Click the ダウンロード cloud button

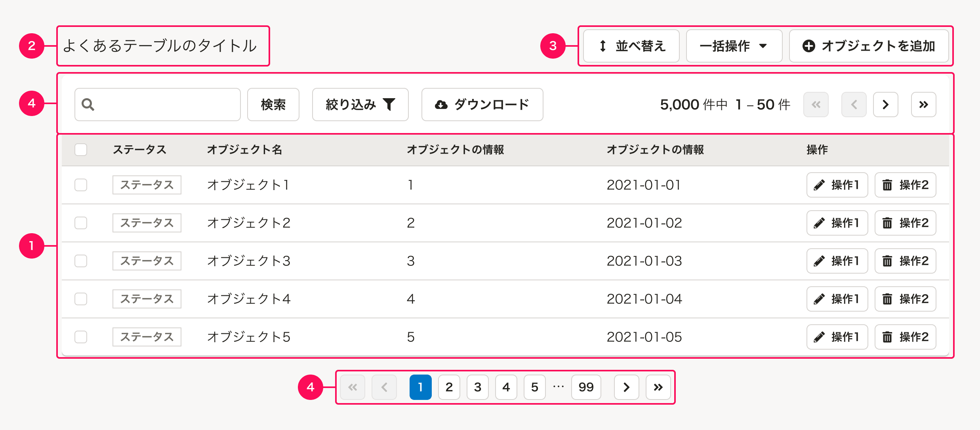(x=482, y=105)
